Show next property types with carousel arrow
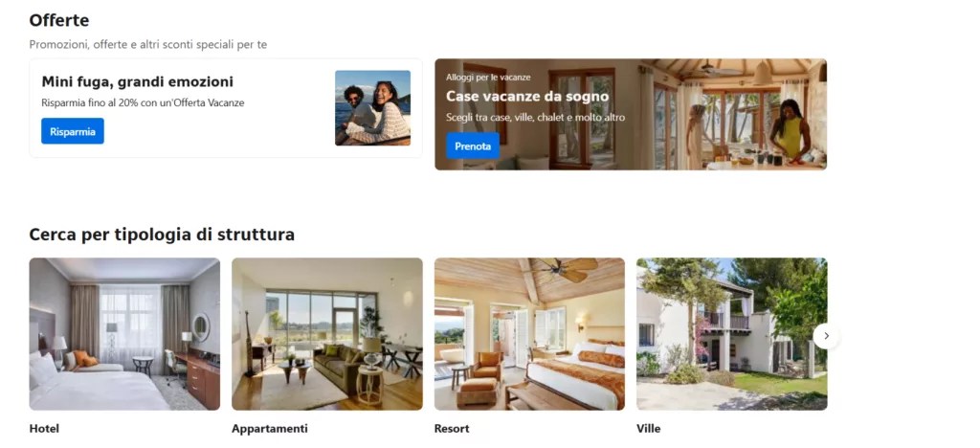This screenshot has width=980, height=448. coord(826,336)
